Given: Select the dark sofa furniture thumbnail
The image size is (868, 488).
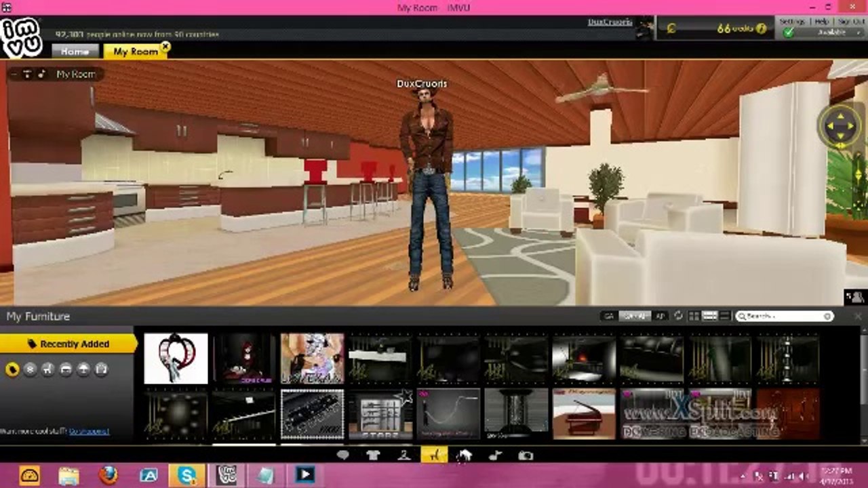Looking at the screenshot, I should pos(652,359).
